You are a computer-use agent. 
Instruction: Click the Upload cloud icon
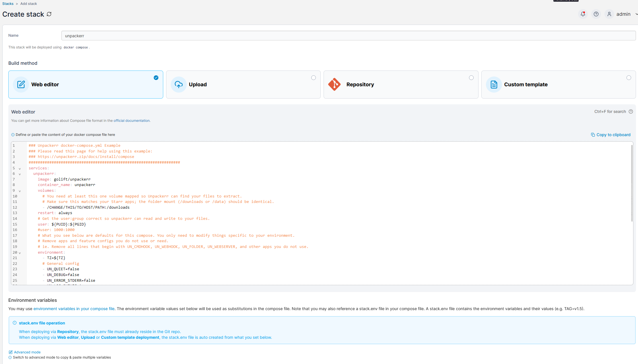point(178,85)
